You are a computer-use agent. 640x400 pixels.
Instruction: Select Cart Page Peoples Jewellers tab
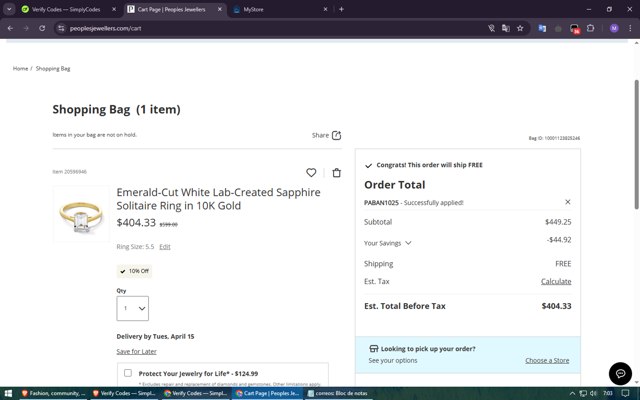pyautogui.click(x=175, y=9)
